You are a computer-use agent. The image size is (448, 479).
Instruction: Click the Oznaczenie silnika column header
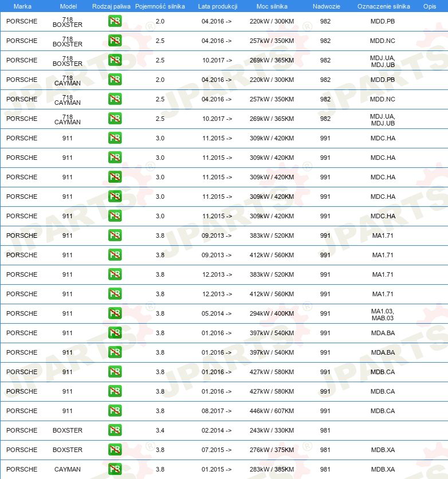(x=384, y=6)
